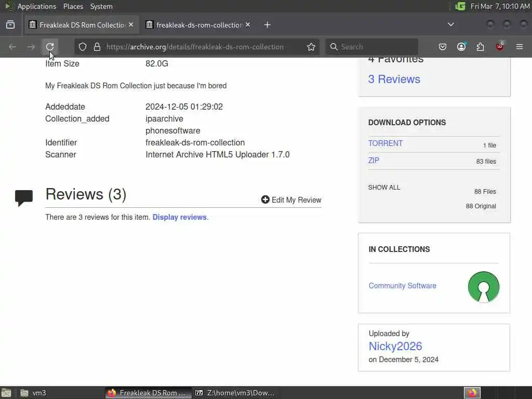Screen dimensions: 532x399
Task: Click Edit My Review button
Action: 291,200
